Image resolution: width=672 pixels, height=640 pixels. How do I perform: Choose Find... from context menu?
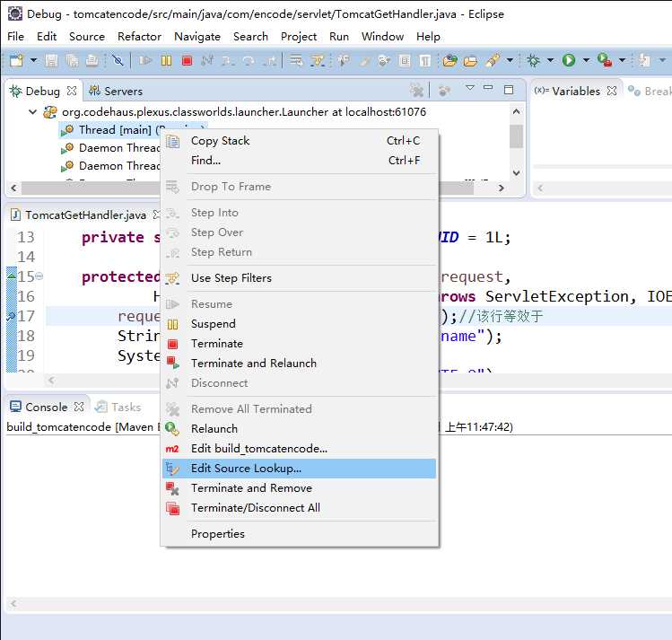click(x=299, y=161)
